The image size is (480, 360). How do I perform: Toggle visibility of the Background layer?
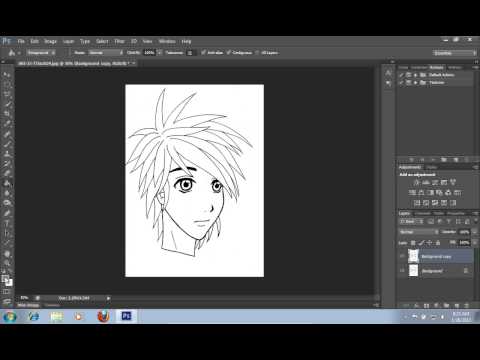point(402,271)
